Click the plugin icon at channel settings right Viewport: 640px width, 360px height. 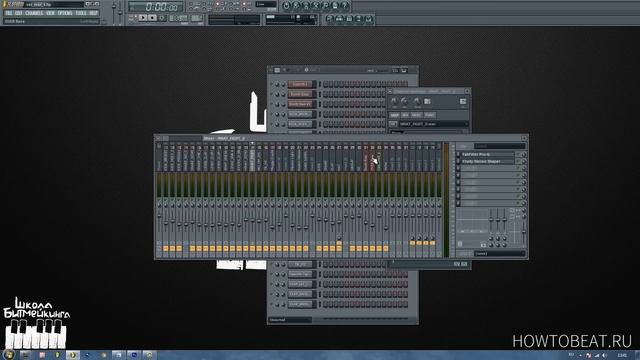coord(463,101)
